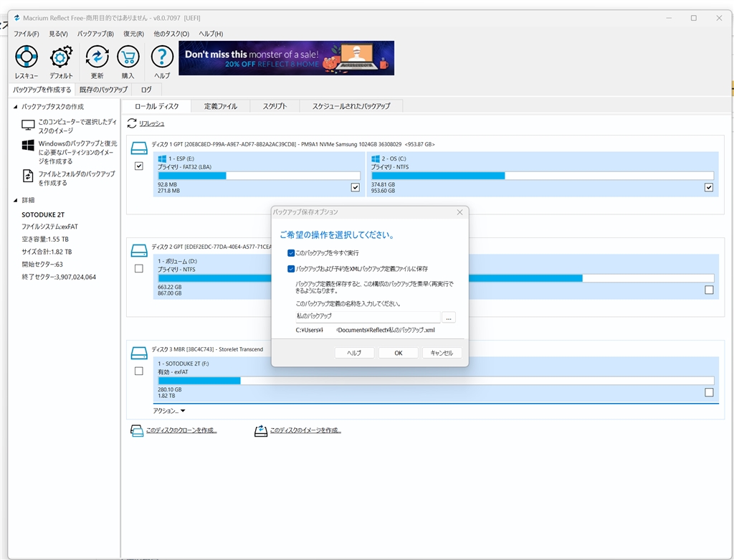Viewport: 734px width, 560px height.
Task: Click the レスキュー (Rescue) lifebuoy icon
Action: pos(26,57)
